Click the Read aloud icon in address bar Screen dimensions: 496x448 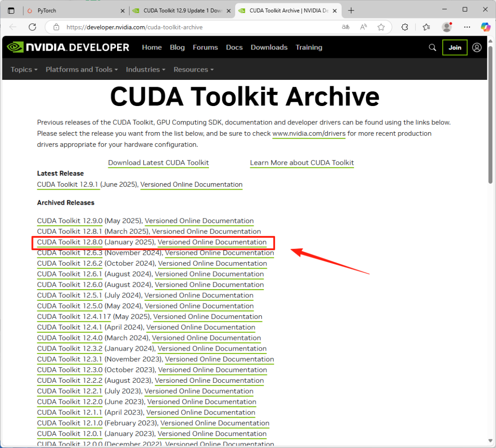tap(363, 27)
